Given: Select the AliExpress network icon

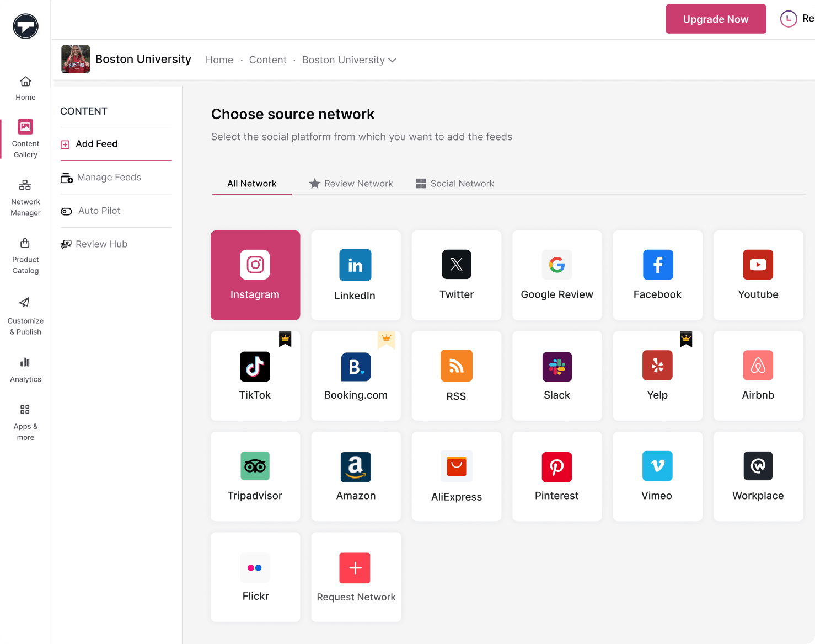Looking at the screenshot, I should point(457,466).
